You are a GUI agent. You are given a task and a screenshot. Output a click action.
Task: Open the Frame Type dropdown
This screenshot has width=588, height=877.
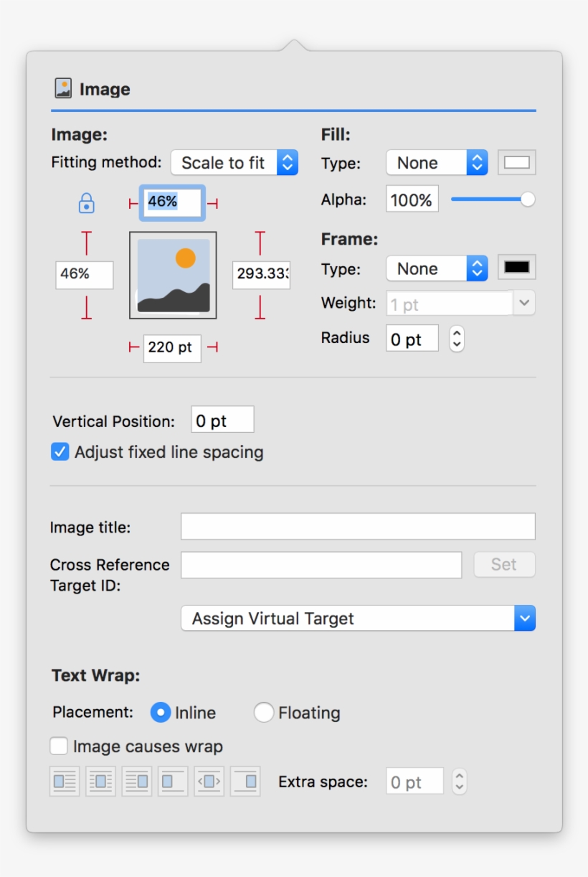[x=436, y=268]
